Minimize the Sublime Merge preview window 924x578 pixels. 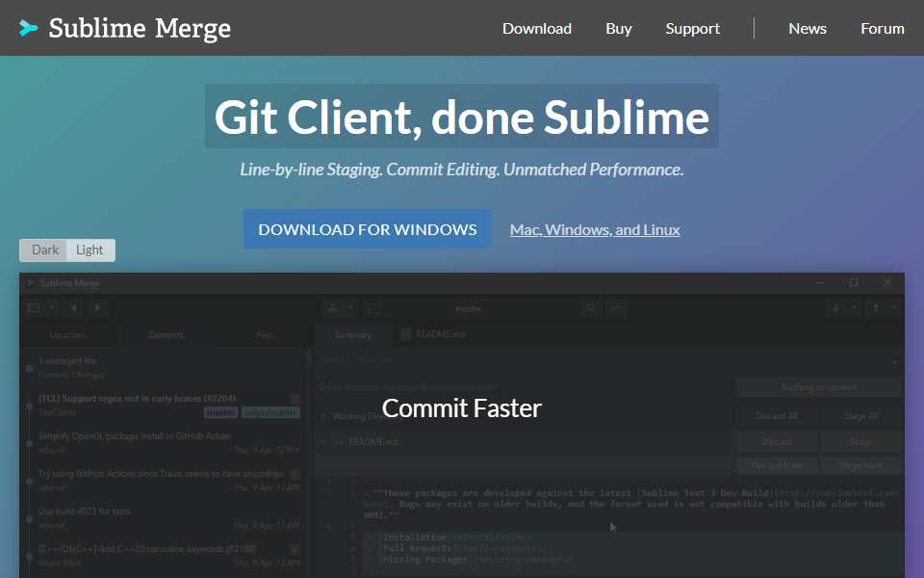click(820, 283)
